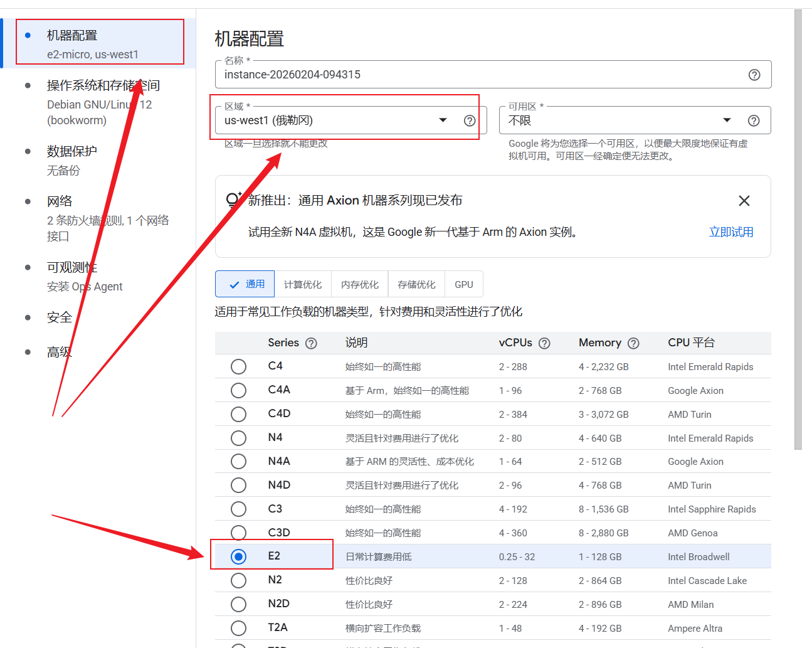The height and width of the screenshot is (648, 812).
Task: Click the vCPUs column help icon
Action: (x=544, y=343)
